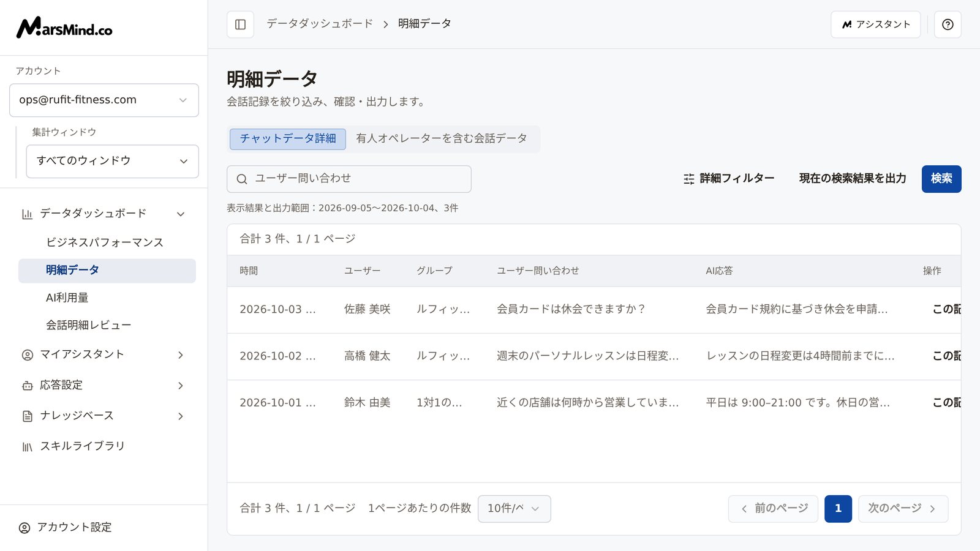Open 詳細フィルター

coord(729,179)
